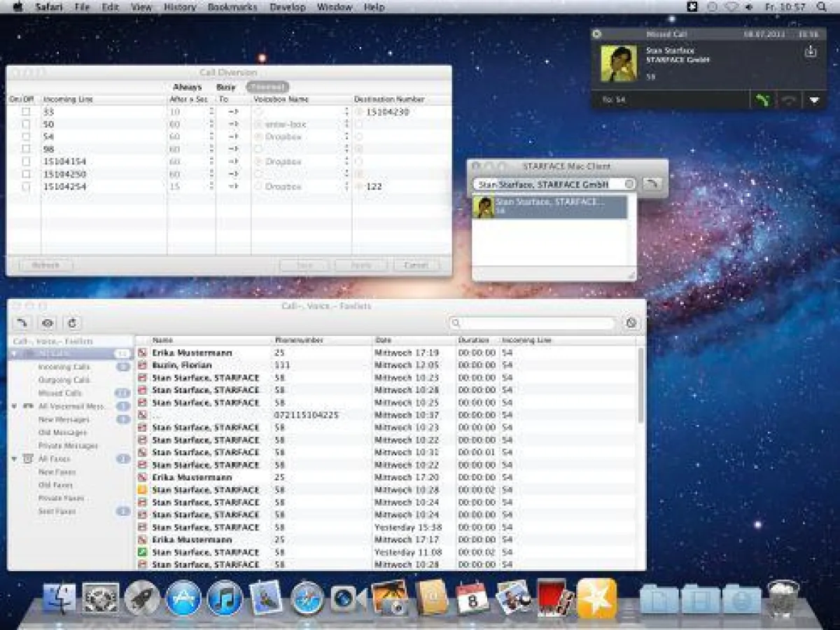This screenshot has height=630, width=840.
Task: Enable diversion checkbox for line 15104254
Action: [x=26, y=186]
